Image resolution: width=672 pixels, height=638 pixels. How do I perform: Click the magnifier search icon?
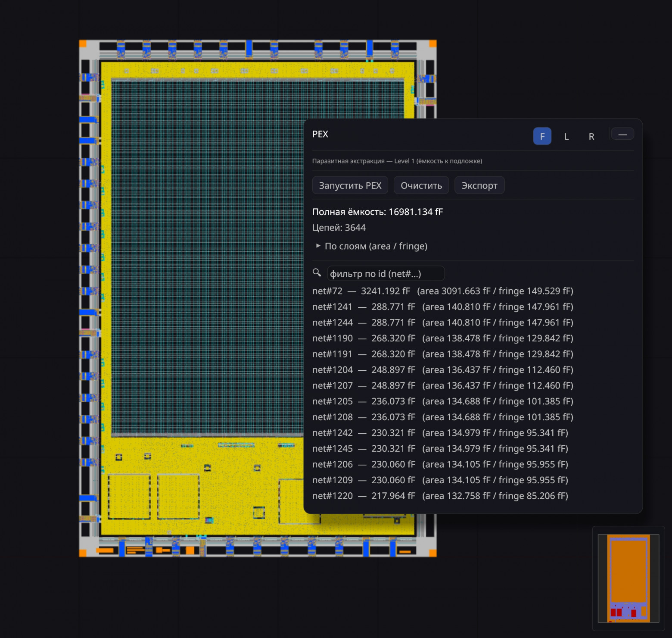click(317, 273)
